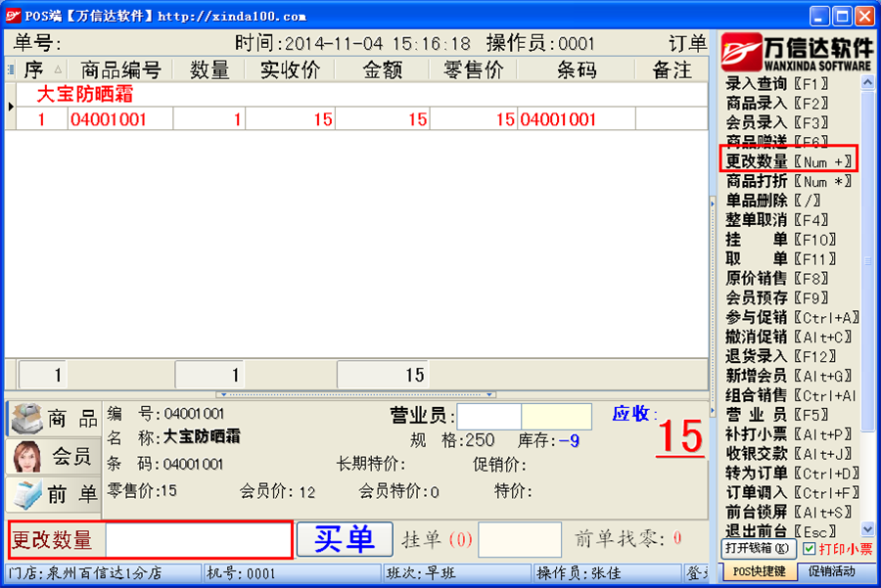Click the yellow field beside 营业员 input

click(556, 416)
